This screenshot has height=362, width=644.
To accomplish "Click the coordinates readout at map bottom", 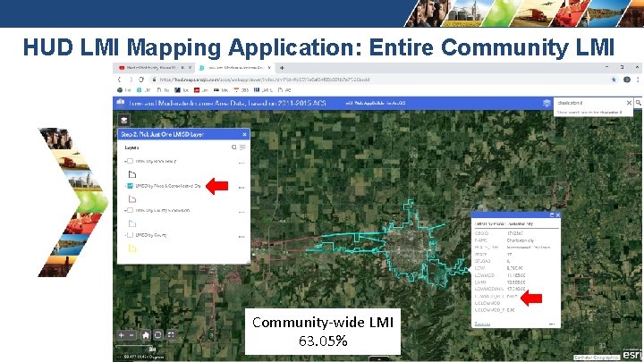I will pos(143,357).
